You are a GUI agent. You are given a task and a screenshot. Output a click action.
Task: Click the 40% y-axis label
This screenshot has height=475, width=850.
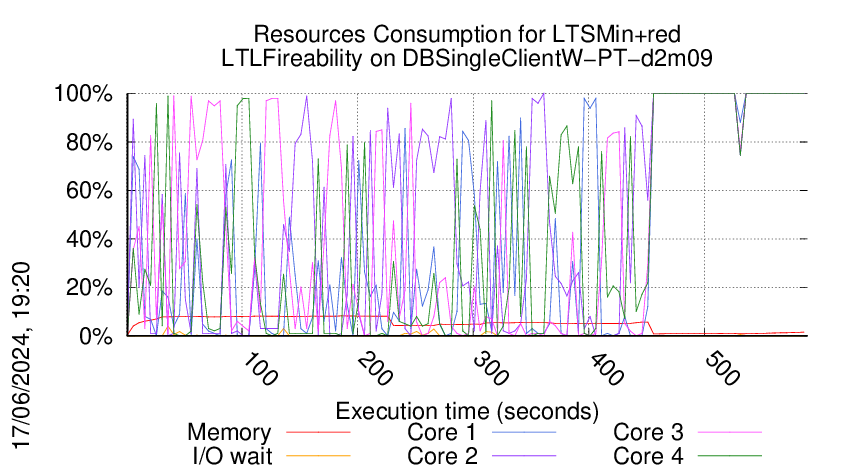tap(89, 239)
